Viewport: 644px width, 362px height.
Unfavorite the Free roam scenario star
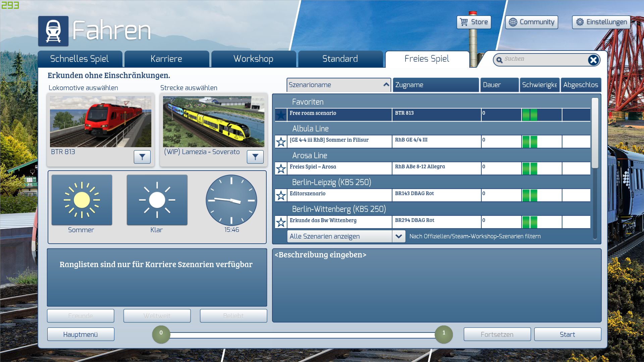tap(281, 115)
